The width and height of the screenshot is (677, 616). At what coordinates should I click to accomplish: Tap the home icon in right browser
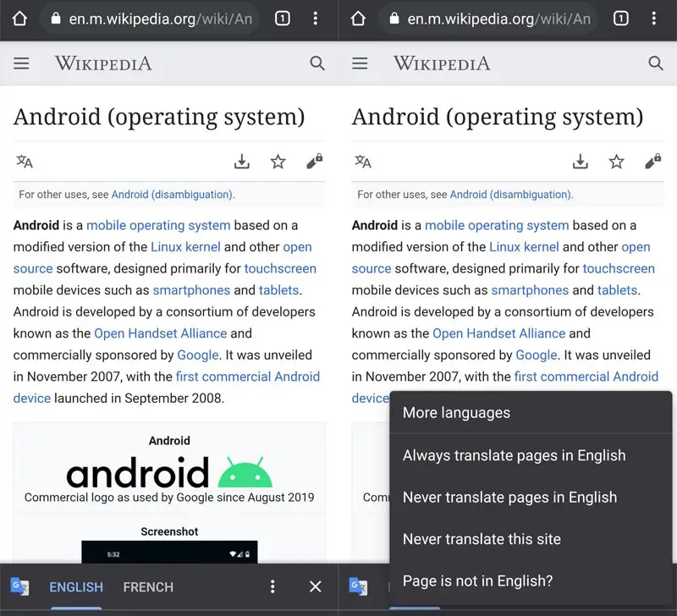tap(358, 19)
